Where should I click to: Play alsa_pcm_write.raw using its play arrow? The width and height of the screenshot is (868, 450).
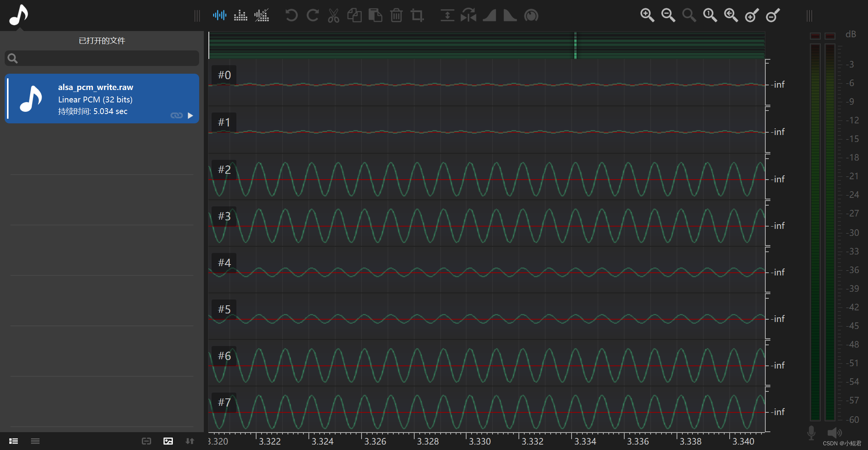[190, 116]
